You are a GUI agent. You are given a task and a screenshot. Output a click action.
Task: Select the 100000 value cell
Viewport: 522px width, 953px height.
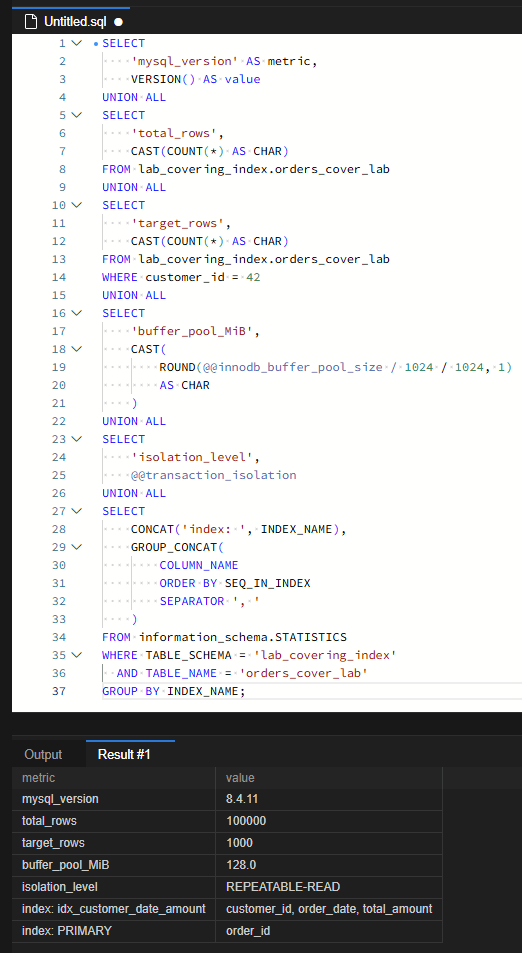pyautogui.click(x=329, y=821)
